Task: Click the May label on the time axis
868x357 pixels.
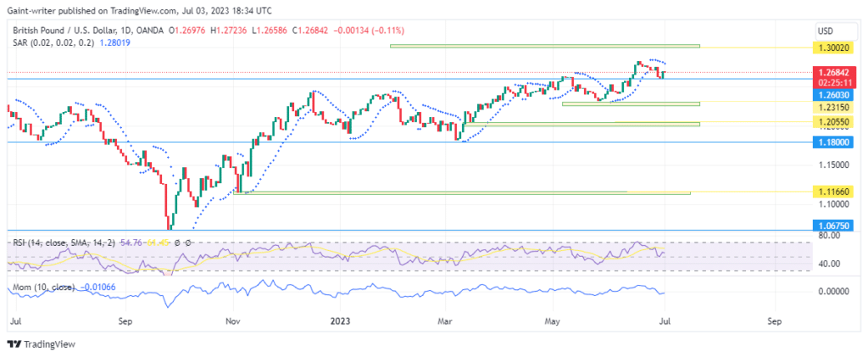Action: pos(553,321)
